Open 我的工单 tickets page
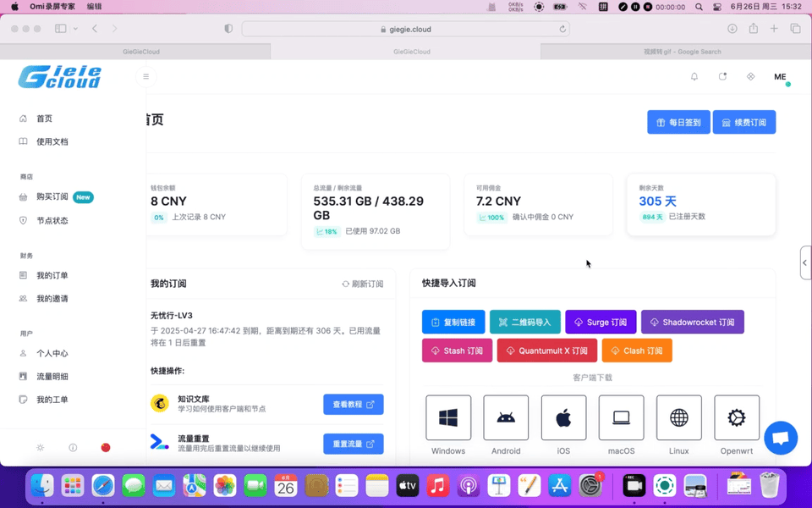The image size is (812, 508). click(52, 400)
